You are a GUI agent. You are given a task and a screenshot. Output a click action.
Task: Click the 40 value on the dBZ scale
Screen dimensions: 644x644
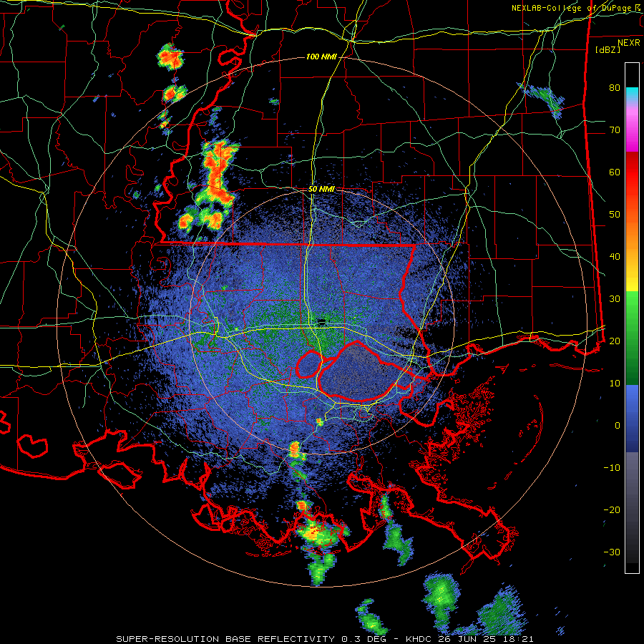[x=615, y=257]
